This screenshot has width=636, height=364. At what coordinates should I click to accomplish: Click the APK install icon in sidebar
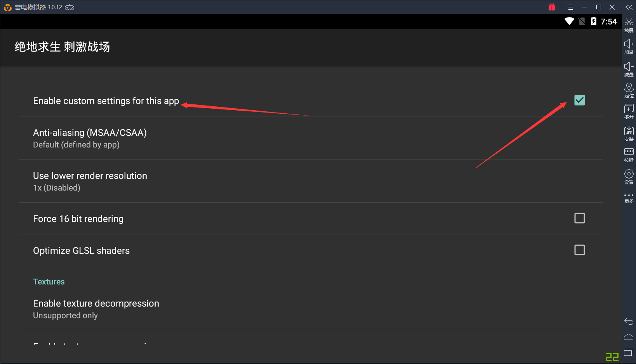[629, 131]
